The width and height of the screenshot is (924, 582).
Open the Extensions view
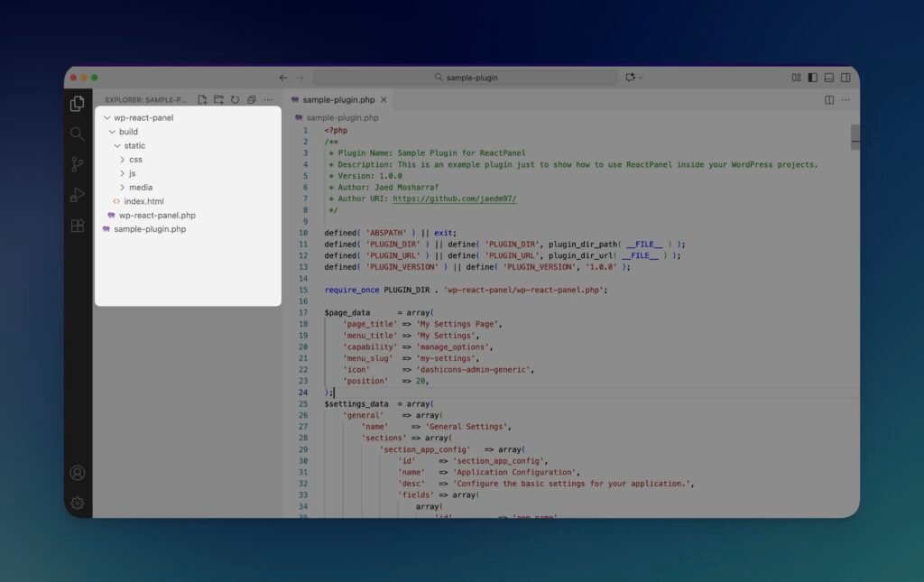78,226
